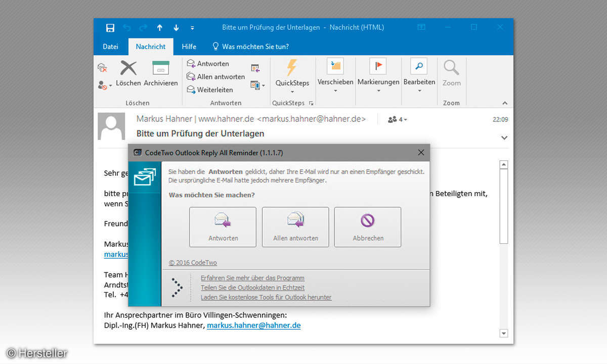Click Abbrechen in the CodeTwo dialog
This screenshot has width=607, height=364.
pyautogui.click(x=368, y=227)
